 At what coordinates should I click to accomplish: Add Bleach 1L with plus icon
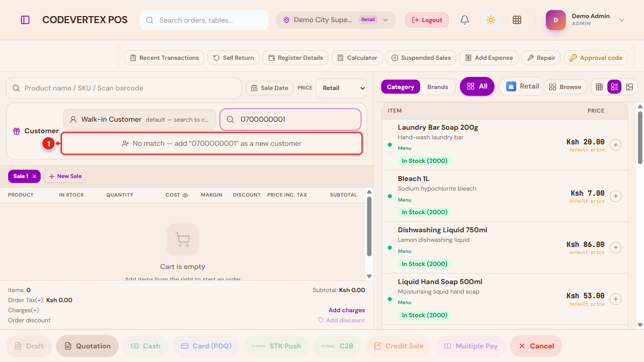pyautogui.click(x=615, y=196)
